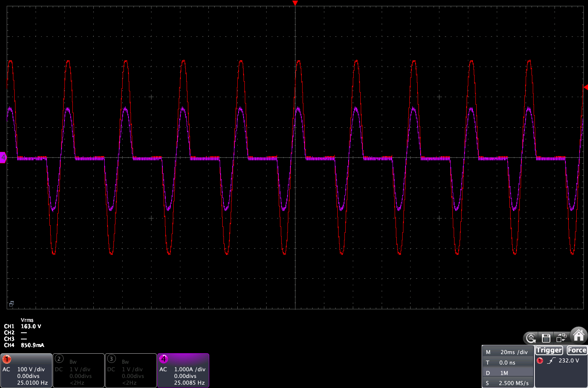Click the red trigger source 1 badge
The image size is (588, 388).
540,360
